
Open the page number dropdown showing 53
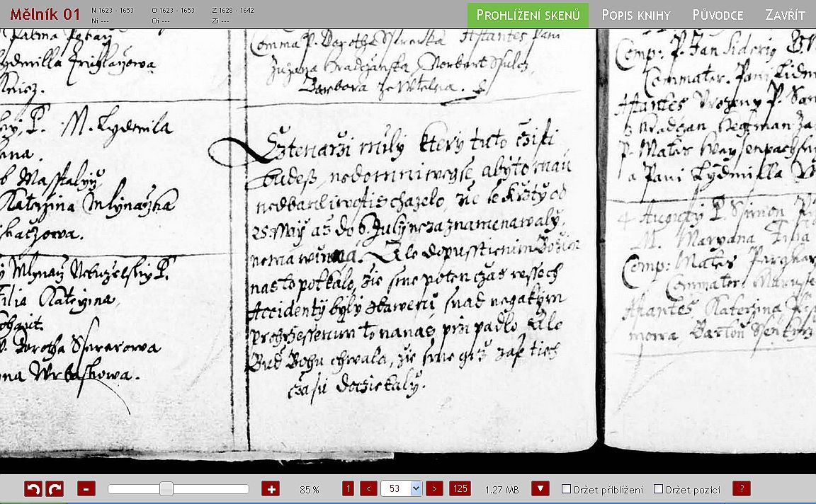pos(401,488)
